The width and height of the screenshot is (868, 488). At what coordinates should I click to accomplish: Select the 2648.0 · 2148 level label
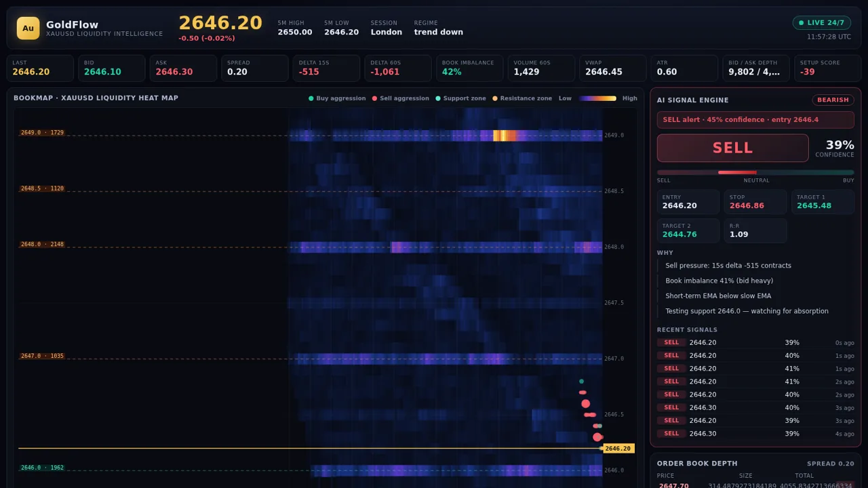click(x=42, y=244)
